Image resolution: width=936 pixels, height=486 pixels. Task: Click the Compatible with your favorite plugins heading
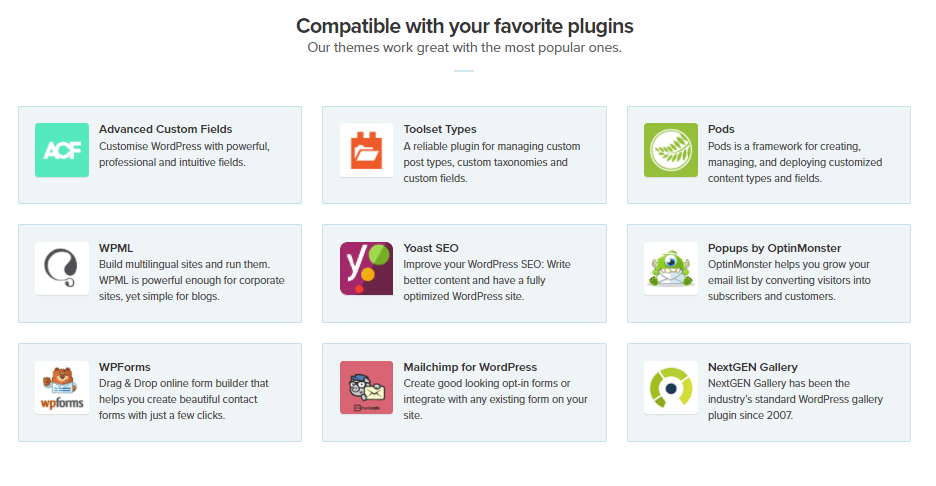pyautogui.click(x=464, y=26)
